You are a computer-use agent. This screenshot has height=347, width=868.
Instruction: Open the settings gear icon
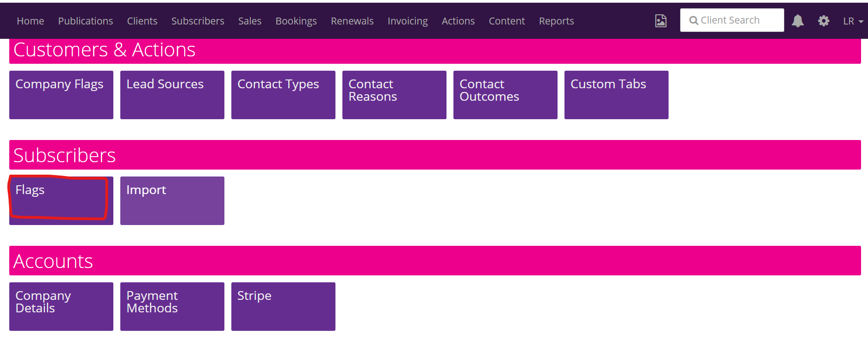coord(824,21)
